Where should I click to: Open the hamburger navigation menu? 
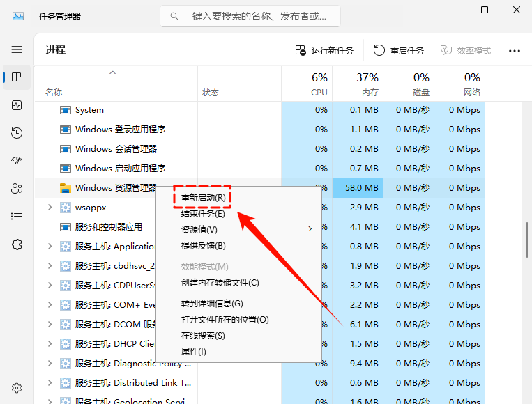pyautogui.click(x=17, y=49)
